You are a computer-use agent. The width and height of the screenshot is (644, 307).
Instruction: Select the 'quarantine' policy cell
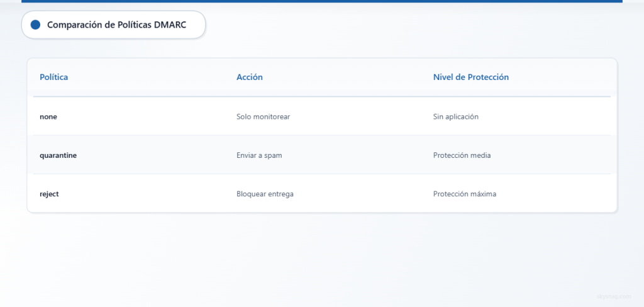(x=58, y=155)
